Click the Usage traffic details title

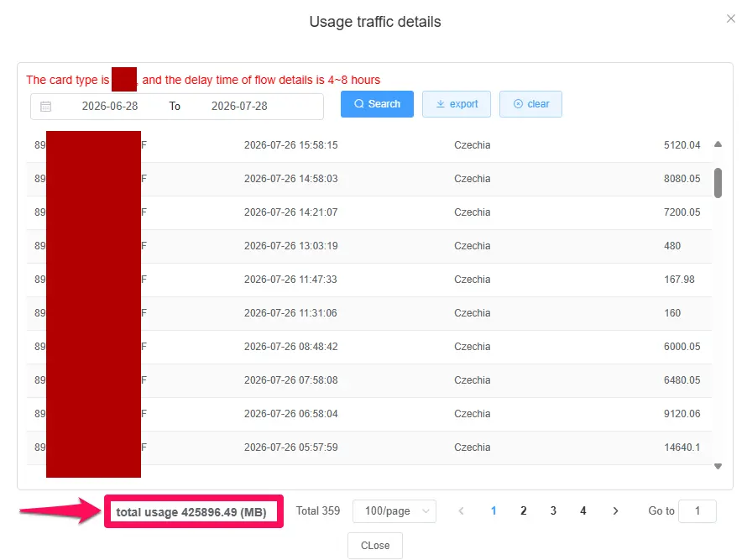375,22
